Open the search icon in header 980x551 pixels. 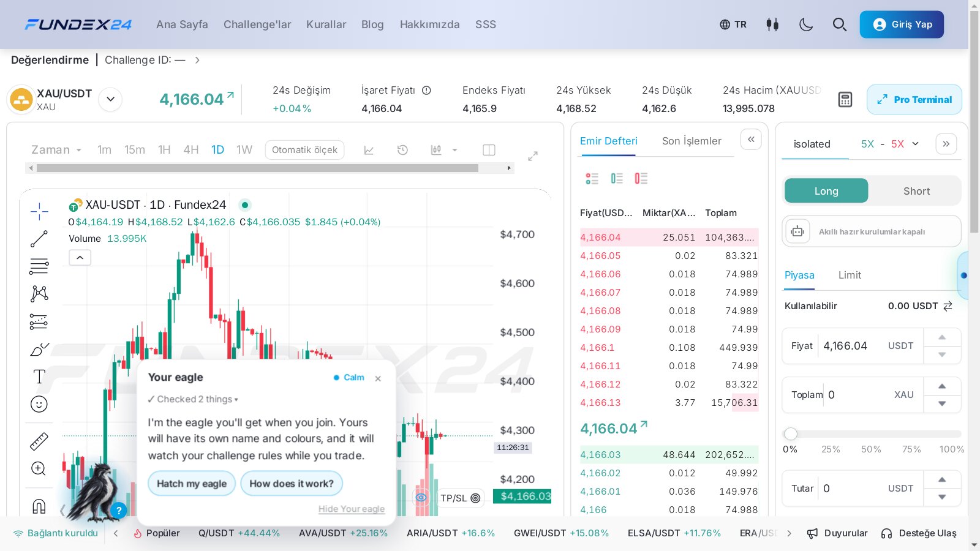pos(840,24)
